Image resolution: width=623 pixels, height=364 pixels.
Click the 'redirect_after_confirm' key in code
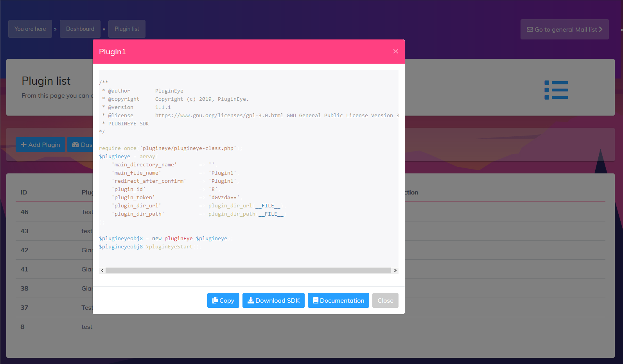[149, 181]
